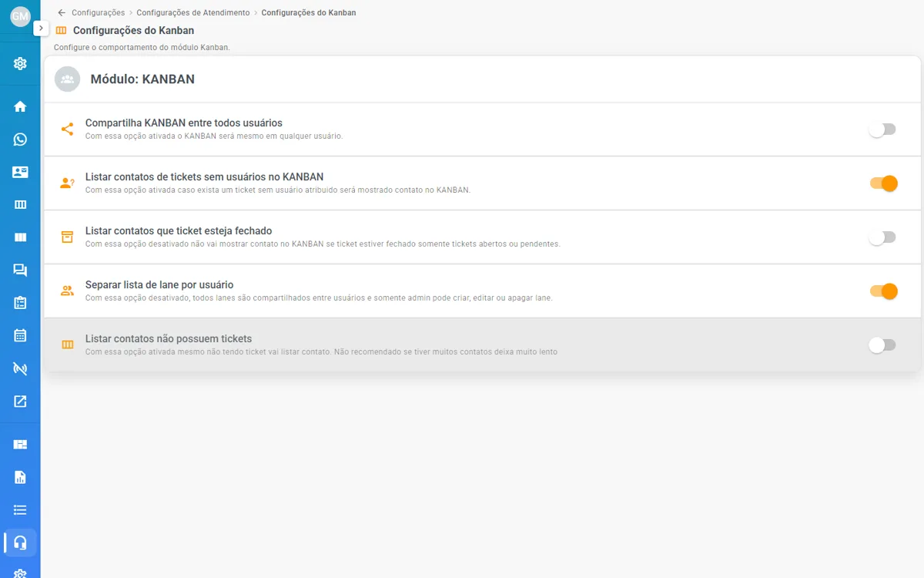This screenshot has width=924, height=578.
Task: Disable Separar lista de lane por usuário toggle
Action: point(883,291)
